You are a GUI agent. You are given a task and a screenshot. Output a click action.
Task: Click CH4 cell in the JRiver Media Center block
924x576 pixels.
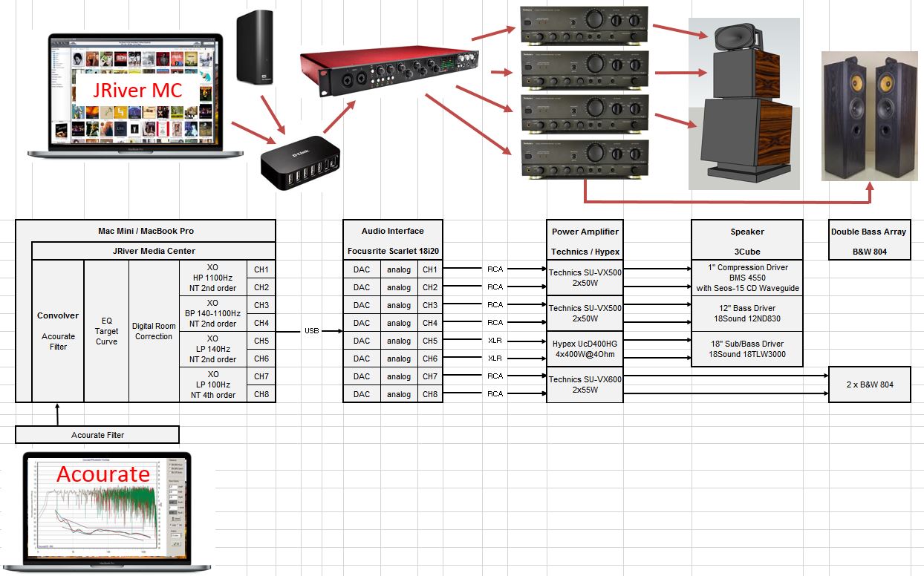tap(261, 322)
